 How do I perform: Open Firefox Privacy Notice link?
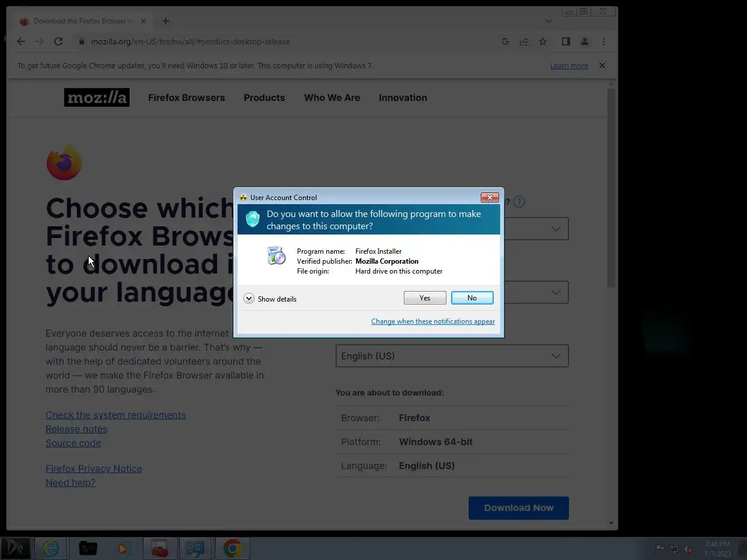point(94,469)
